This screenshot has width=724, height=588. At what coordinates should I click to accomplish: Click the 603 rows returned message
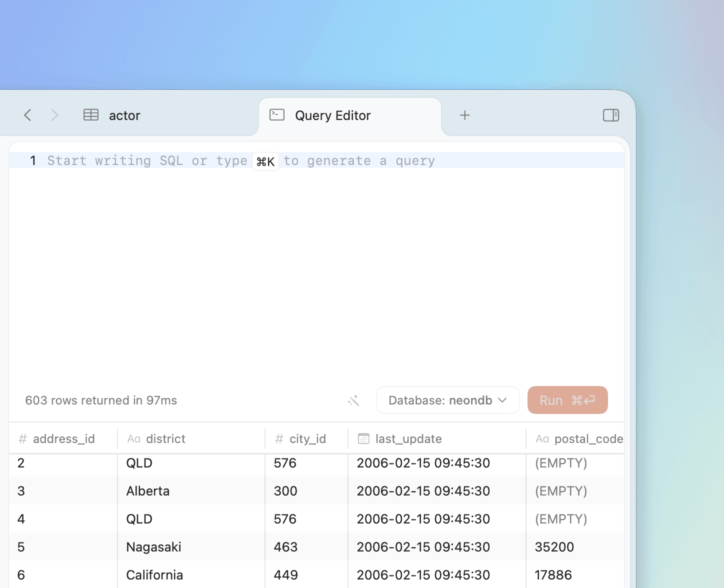(101, 400)
